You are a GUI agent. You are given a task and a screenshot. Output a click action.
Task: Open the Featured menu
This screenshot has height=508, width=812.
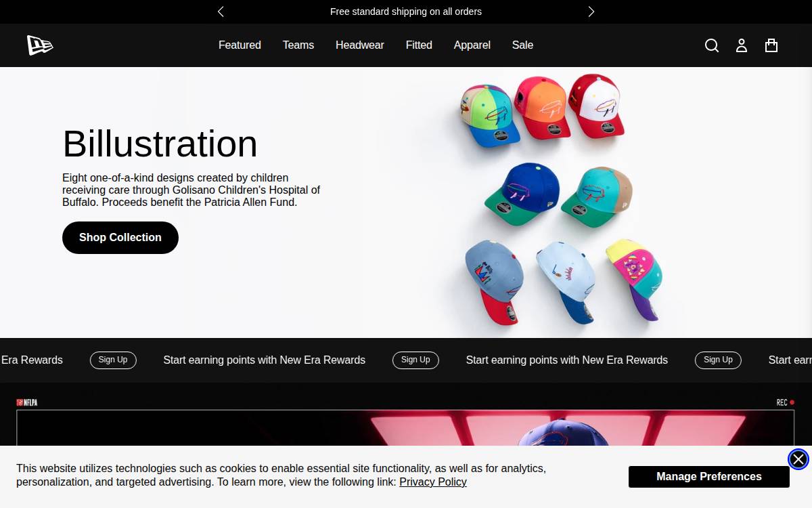240,45
